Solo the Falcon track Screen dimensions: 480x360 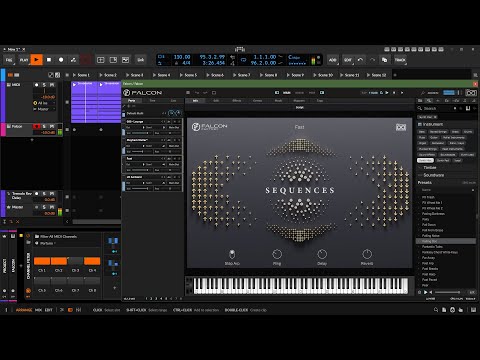44,126
